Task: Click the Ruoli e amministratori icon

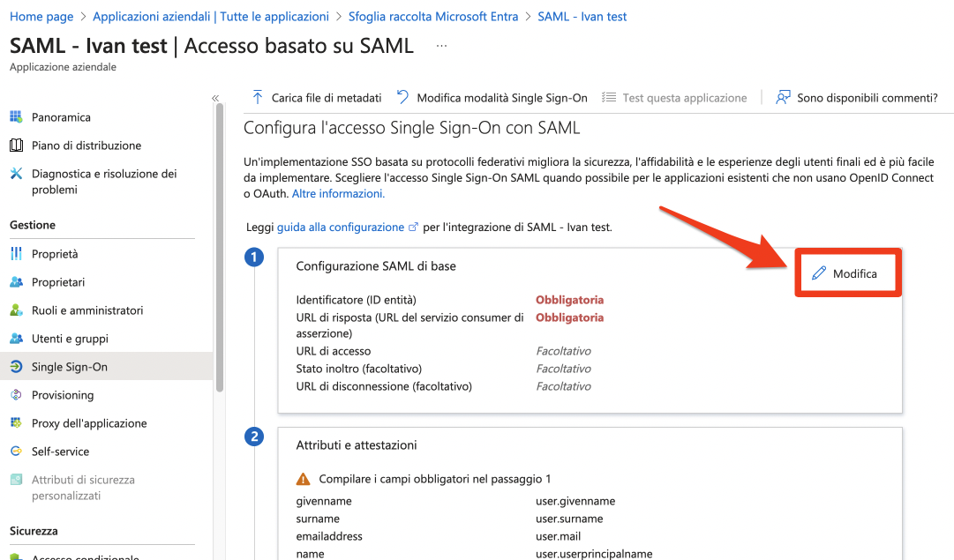Action: click(16, 310)
